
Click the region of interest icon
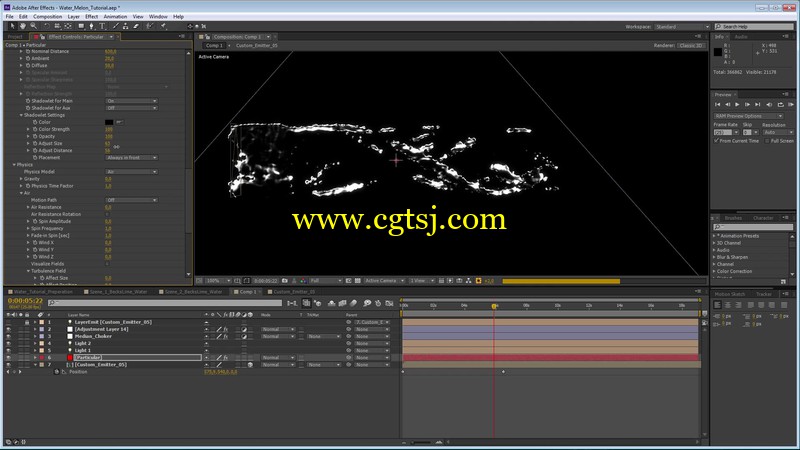[x=348, y=281]
